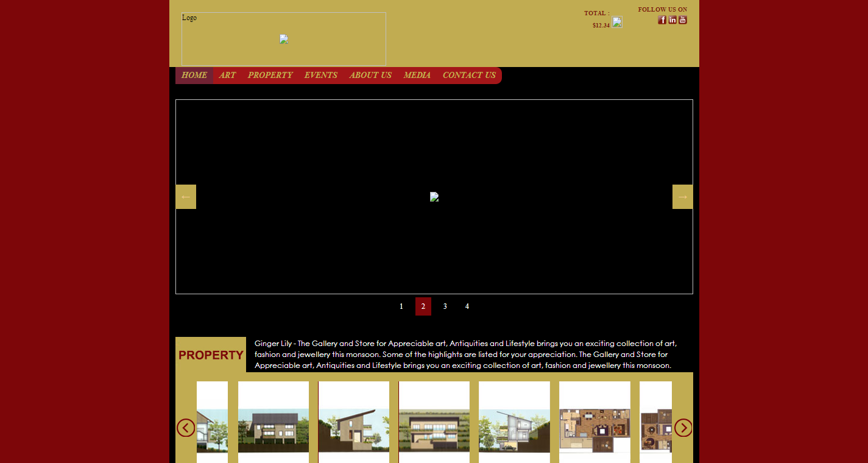
Task: Click the slideshow previous arrow
Action: (x=186, y=197)
